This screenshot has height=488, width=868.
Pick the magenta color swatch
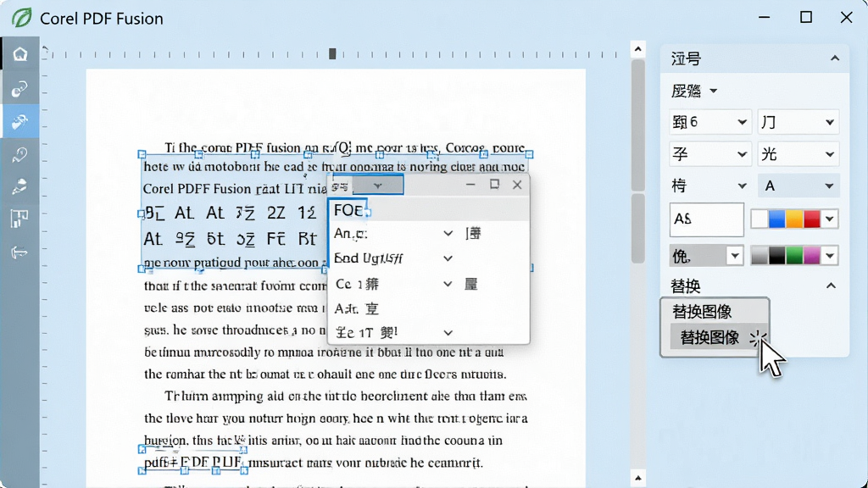coord(811,256)
